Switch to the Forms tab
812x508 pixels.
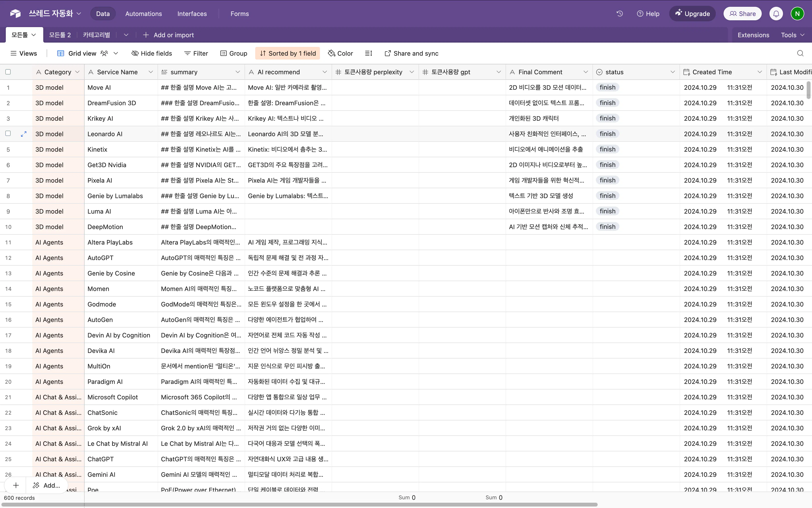click(239, 14)
